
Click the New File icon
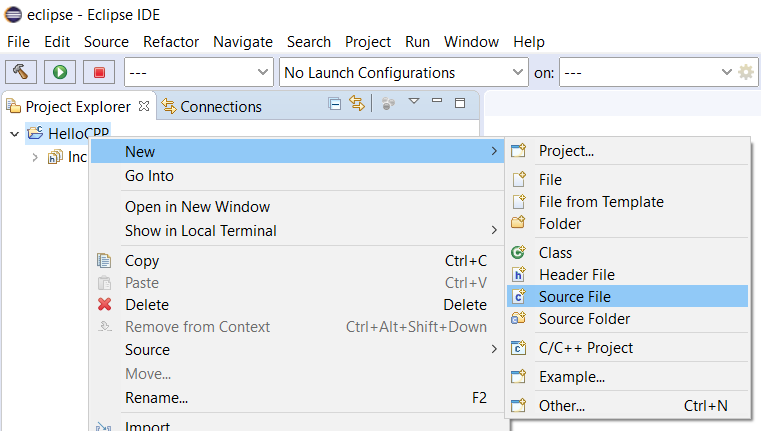(518, 179)
